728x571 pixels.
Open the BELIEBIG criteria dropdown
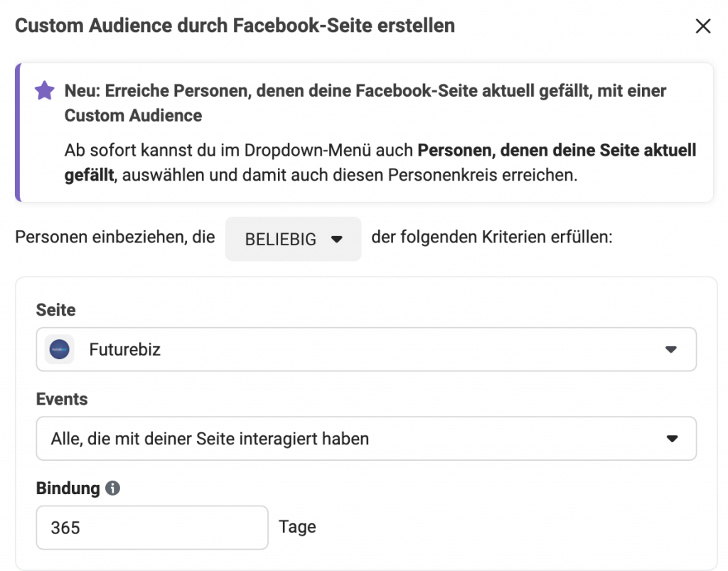[x=293, y=239]
